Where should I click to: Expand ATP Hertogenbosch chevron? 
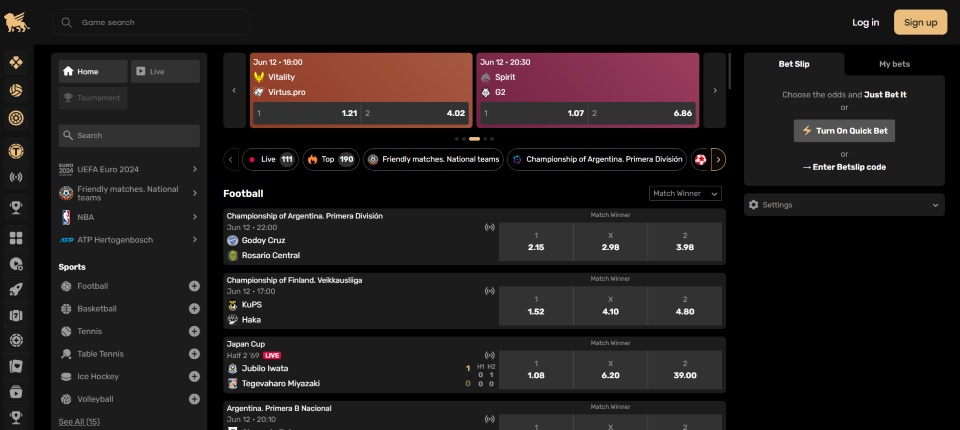[x=195, y=240]
